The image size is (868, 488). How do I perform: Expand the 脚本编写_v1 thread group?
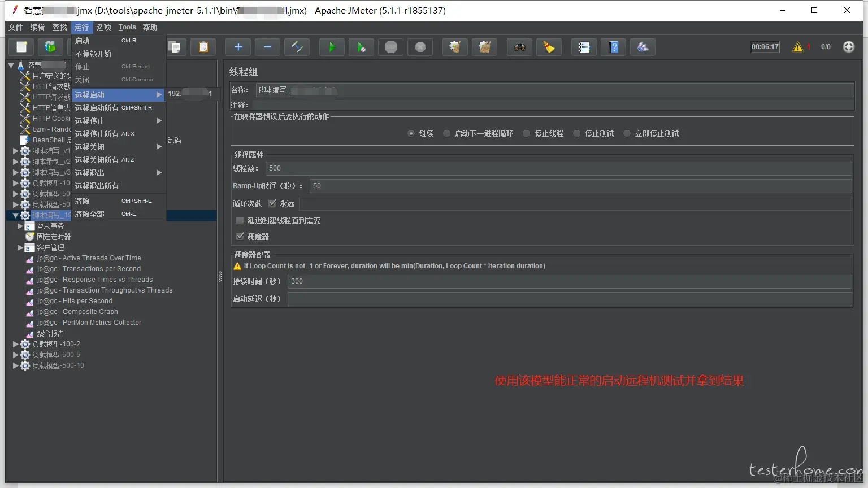pos(15,151)
